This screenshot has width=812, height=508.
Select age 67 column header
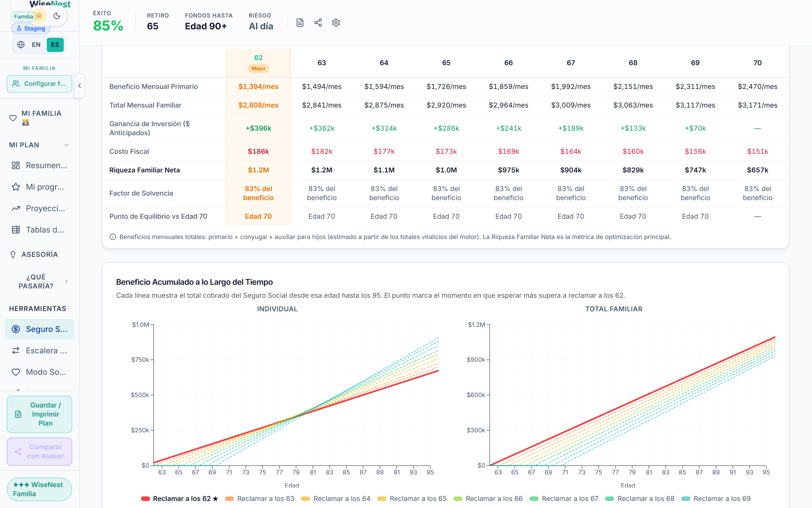pos(571,63)
